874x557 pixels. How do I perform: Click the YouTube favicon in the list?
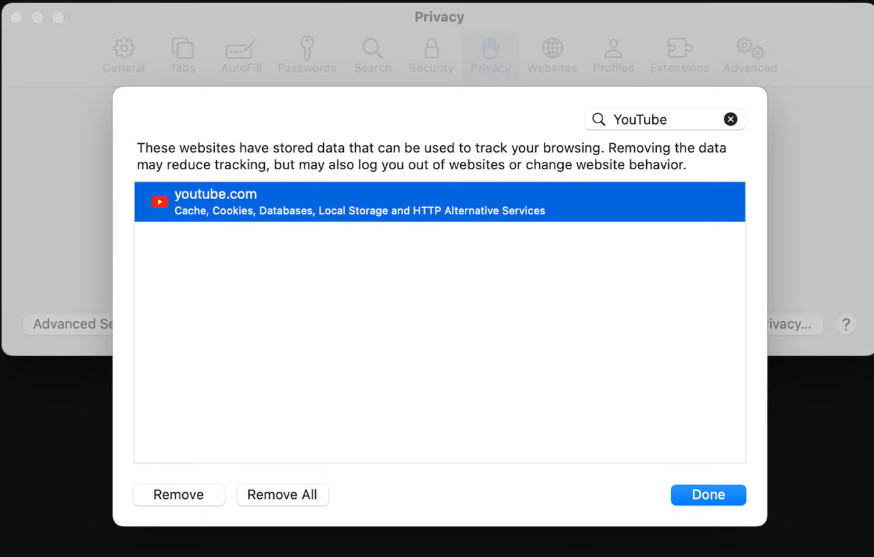(x=159, y=202)
